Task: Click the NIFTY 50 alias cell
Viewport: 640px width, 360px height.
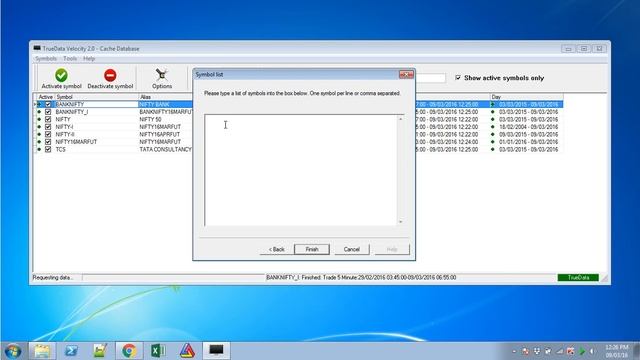Action: pyautogui.click(x=151, y=119)
